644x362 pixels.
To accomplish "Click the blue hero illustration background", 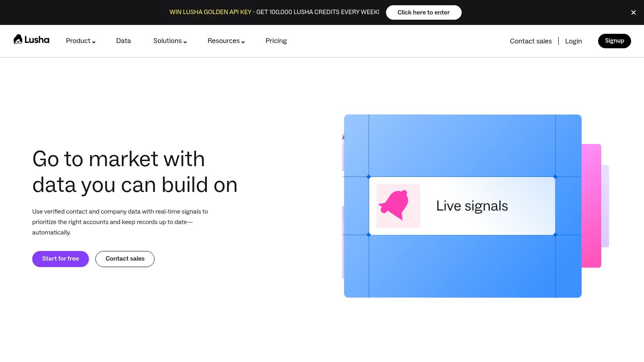I will [x=463, y=266].
